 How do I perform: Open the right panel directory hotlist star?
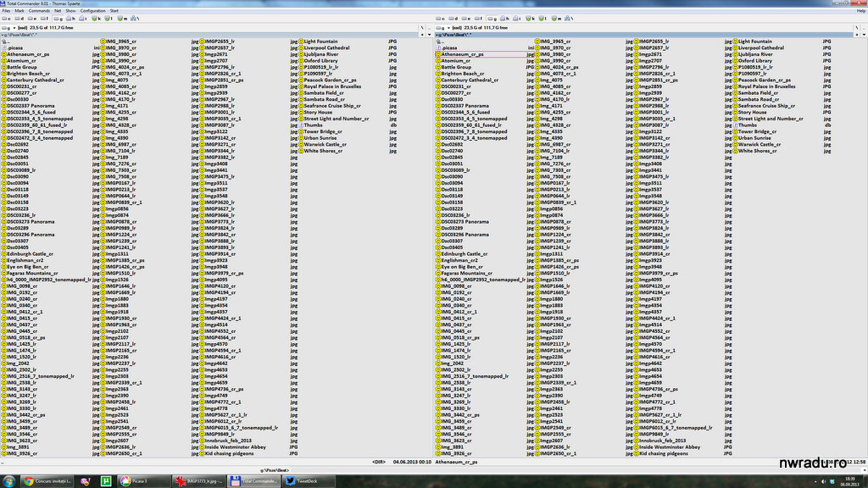pos(857,35)
